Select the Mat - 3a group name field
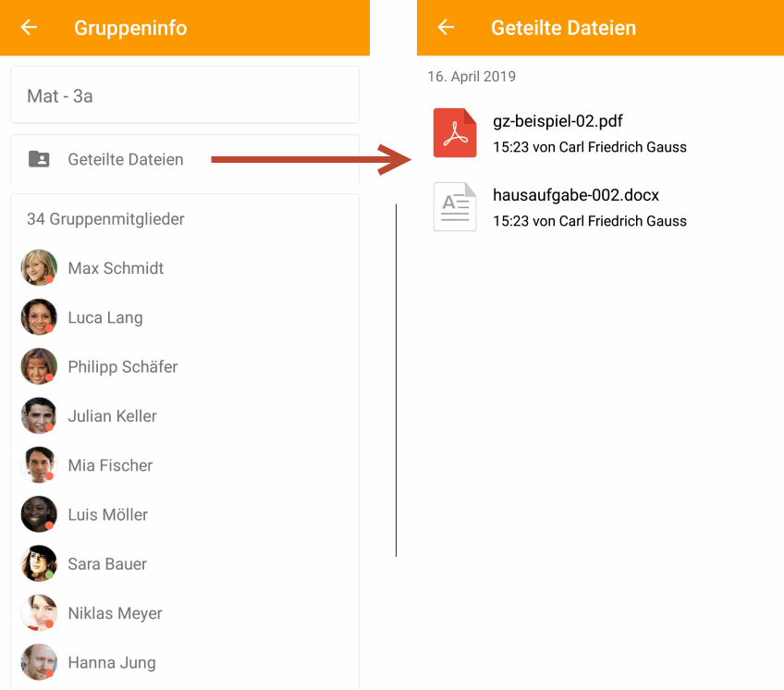Screen dimensions: 784x690 [185, 95]
